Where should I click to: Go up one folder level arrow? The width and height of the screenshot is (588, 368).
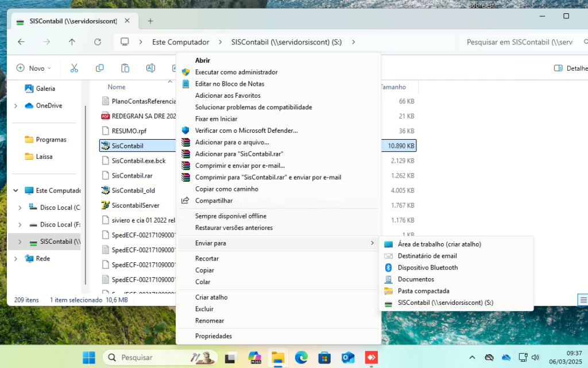pyautogui.click(x=72, y=42)
